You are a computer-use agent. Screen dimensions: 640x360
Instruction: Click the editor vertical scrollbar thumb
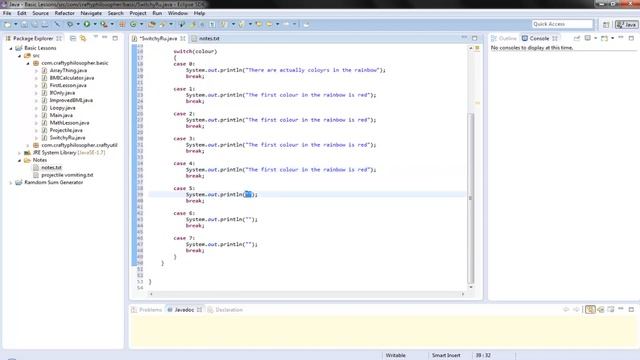pyautogui.click(x=471, y=198)
